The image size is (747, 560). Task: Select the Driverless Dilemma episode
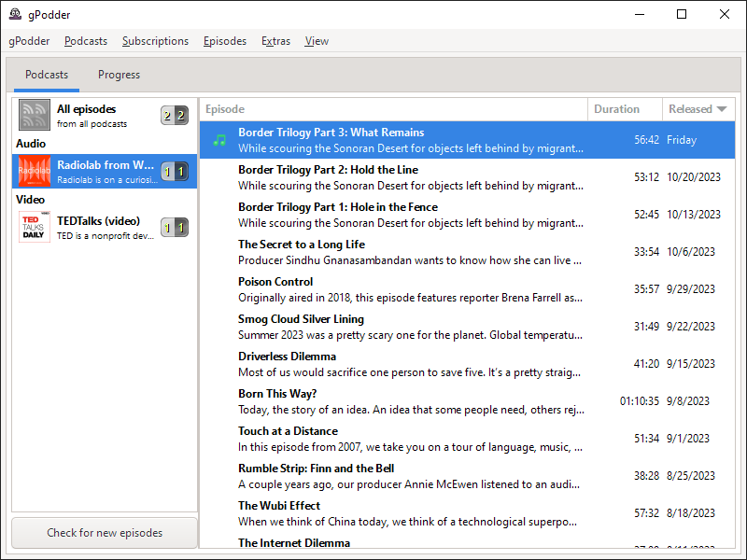click(411, 364)
